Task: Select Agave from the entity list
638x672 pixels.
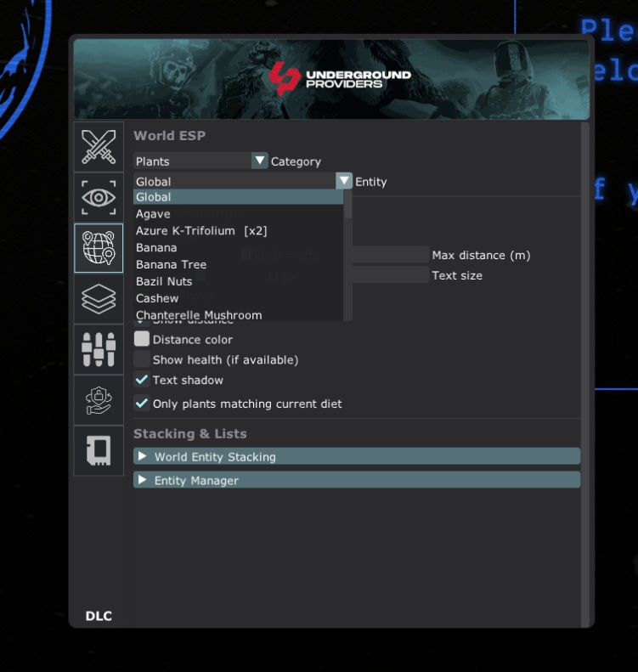Action: click(x=238, y=214)
